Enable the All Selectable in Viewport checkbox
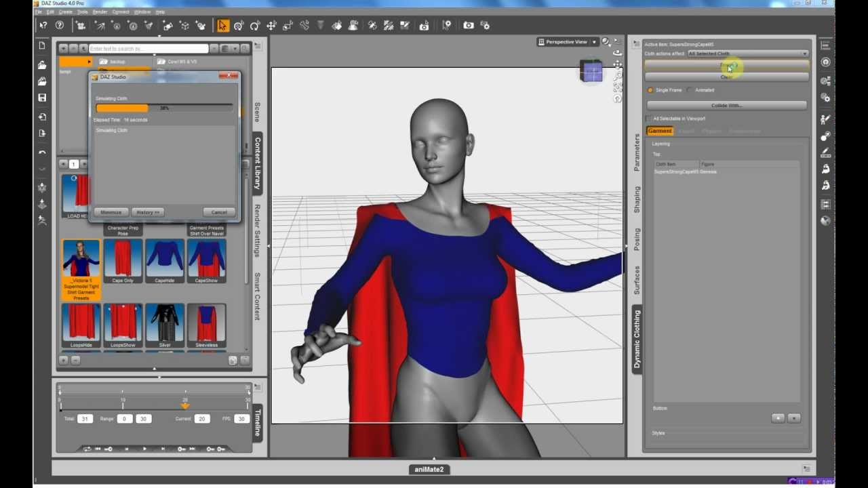Image resolution: width=868 pixels, height=488 pixels. 649,119
